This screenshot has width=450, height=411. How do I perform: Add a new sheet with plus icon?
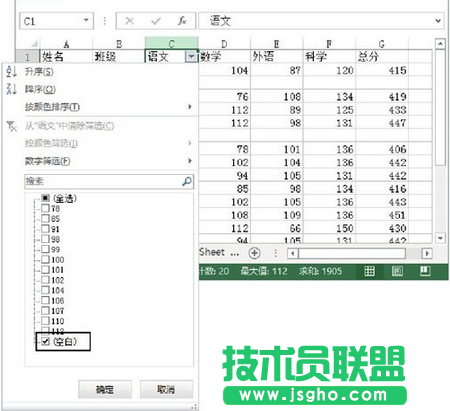255,253
